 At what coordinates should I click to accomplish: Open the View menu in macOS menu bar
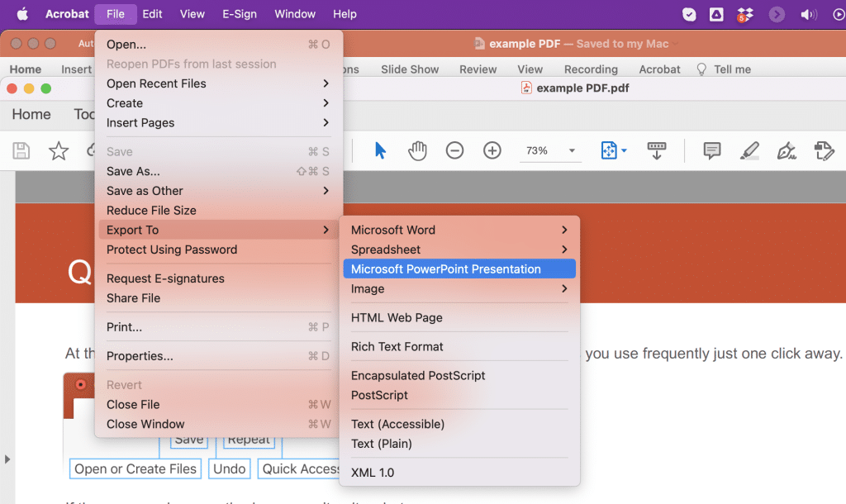(x=192, y=14)
